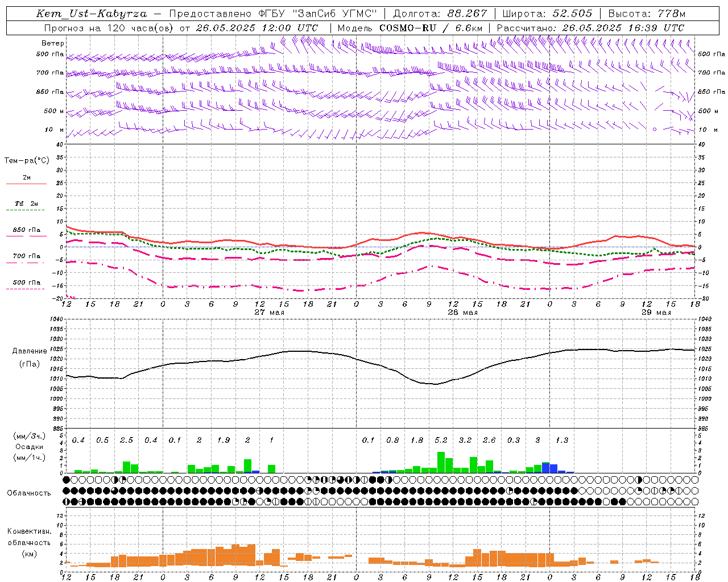The image size is (728, 582).
Task: Click the (мм/1ч.) unit label
Action: (x=29, y=458)
